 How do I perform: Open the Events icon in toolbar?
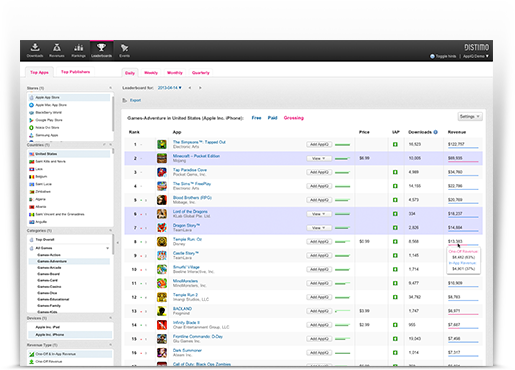pos(124,48)
